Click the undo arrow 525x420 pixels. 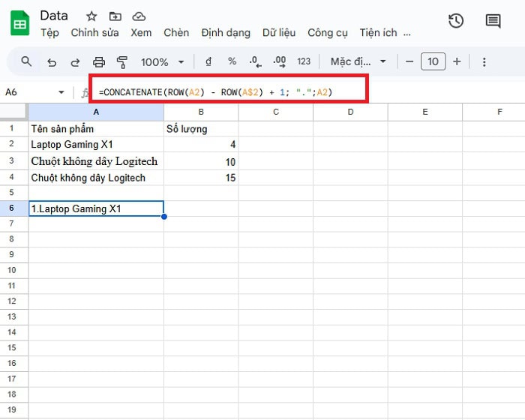(51, 62)
